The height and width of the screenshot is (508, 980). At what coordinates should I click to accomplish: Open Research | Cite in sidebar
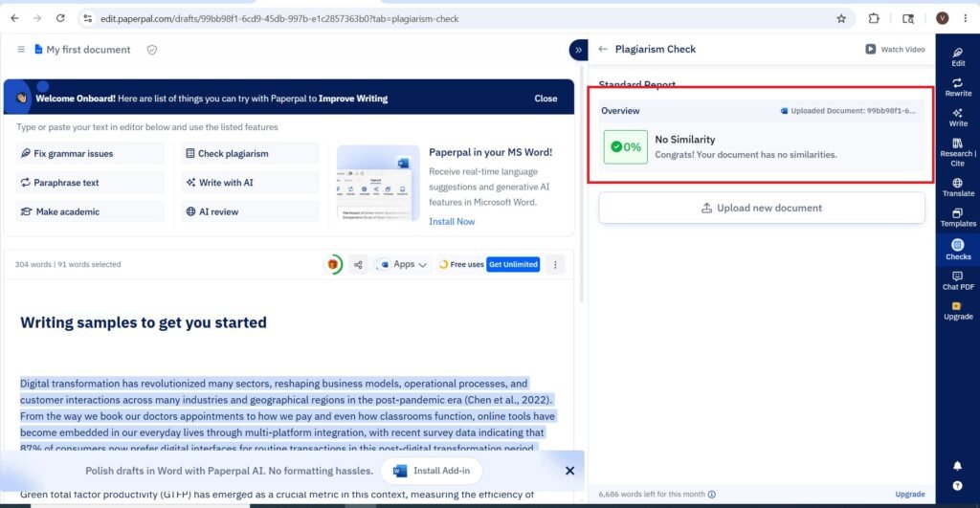(x=958, y=152)
